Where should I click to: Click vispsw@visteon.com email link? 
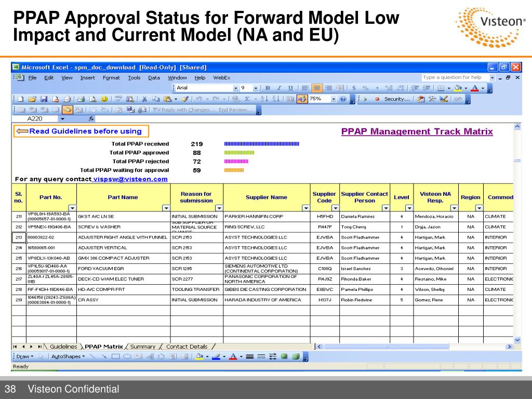[130, 179]
